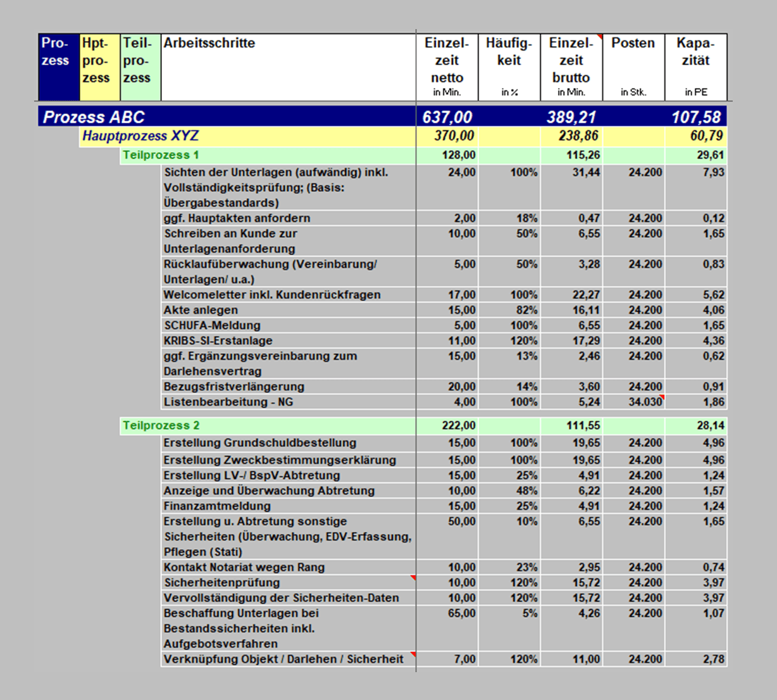777x700 pixels.
Task: Select the dark blue "Prozess" header cell
Action: coord(58,67)
